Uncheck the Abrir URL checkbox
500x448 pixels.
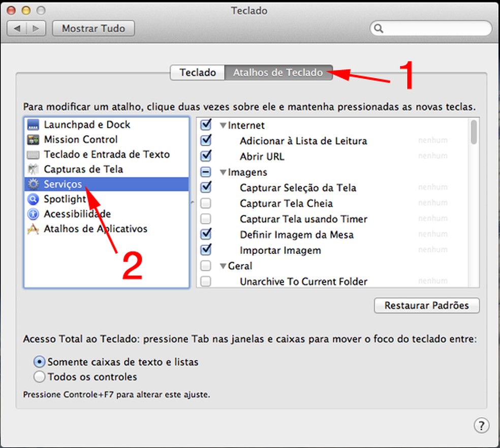(x=206, y=156)
